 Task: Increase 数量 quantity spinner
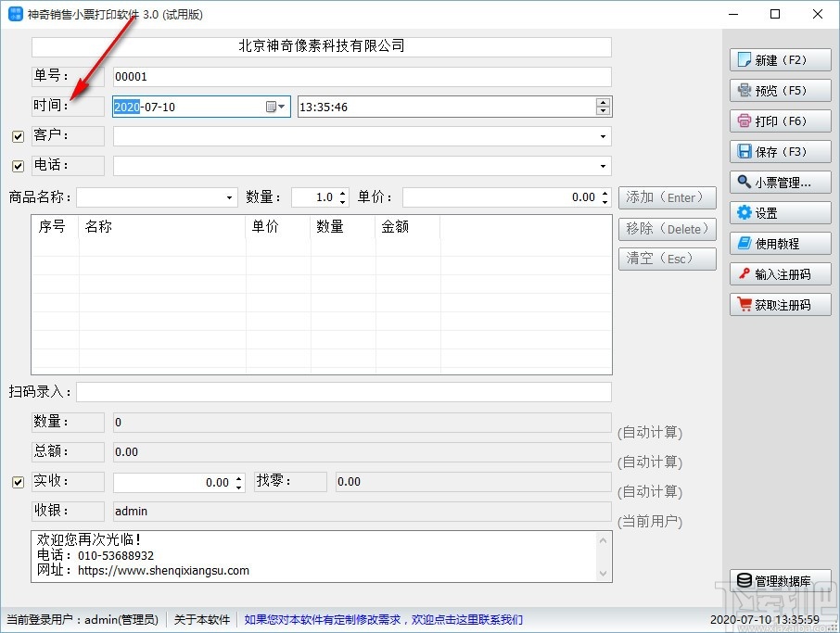pos(343,193)
